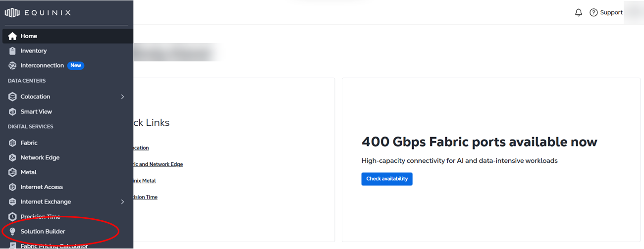Screen dimensions: 644x249
Task: Click the Metal icon in sidebar
Action: (12, 172)
